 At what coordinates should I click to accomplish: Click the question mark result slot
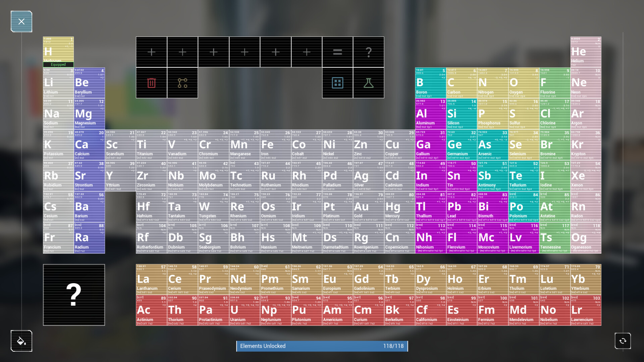(368, 52)
